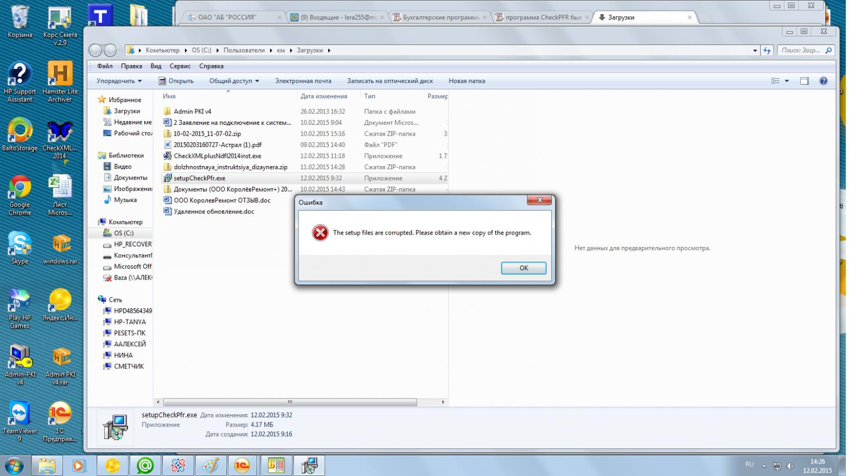
Task: Expand the Общий доступ dropdown
Action: tap(234, 81)
